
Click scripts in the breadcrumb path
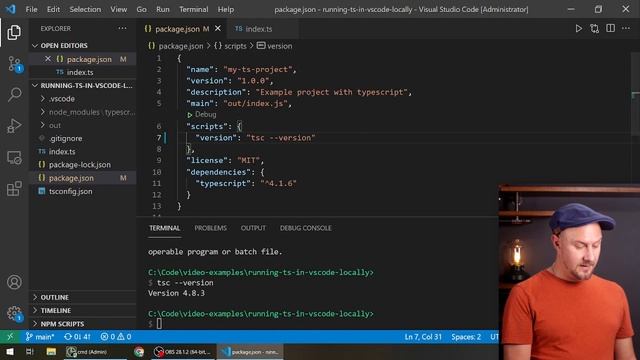coord(231,46)
